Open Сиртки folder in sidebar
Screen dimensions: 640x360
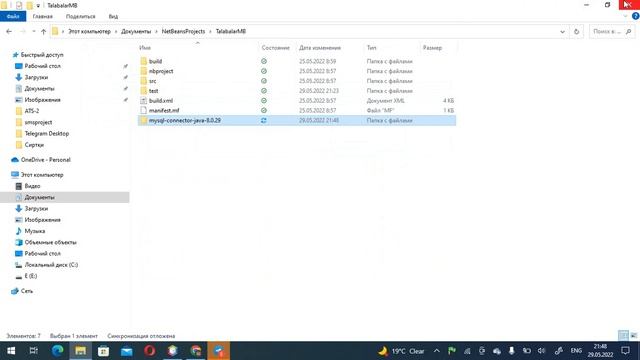[x=34, y=145]
